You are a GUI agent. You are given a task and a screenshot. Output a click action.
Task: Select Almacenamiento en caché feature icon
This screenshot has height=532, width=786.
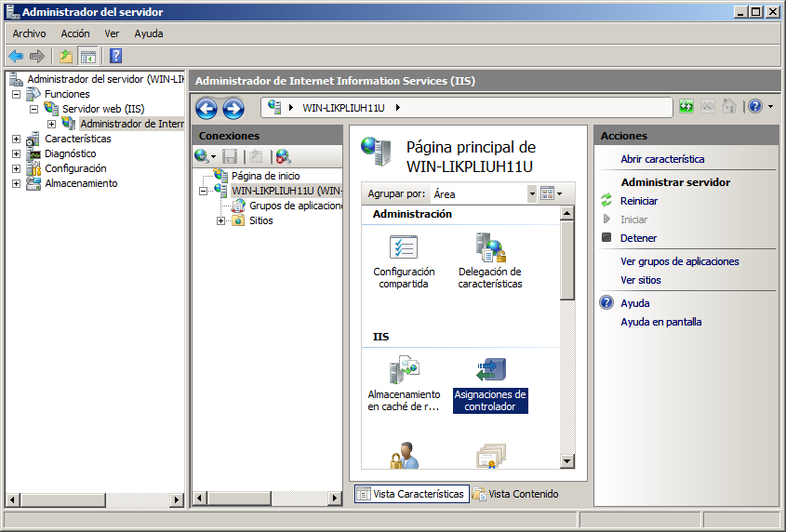[x=404, y=371]
